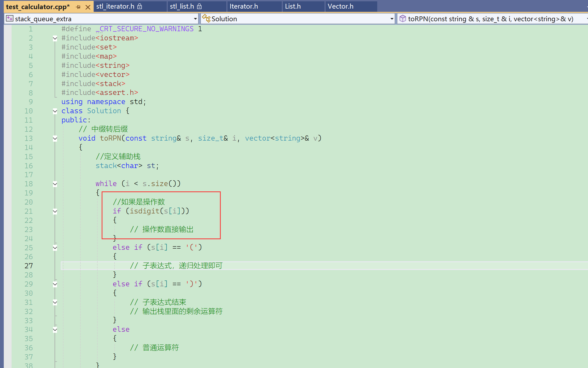The width and height of the screenshot is (588, 368).
Task: Open the Iterator.h tab
Action: pos(244,6)
